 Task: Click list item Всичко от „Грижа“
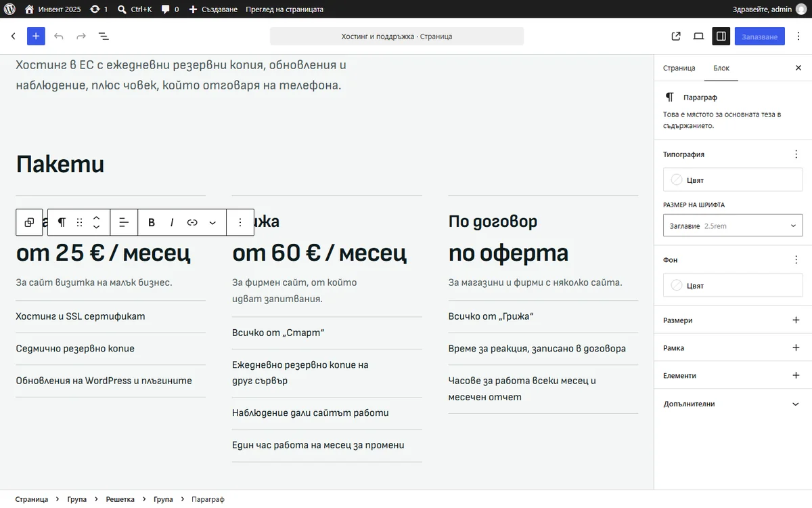point(491,316)
